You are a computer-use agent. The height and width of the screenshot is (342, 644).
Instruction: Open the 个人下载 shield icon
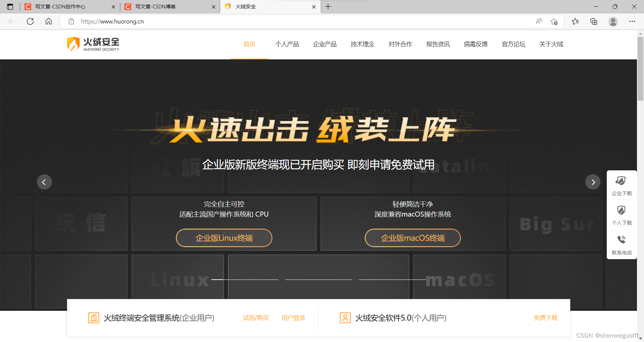point(621,210)
